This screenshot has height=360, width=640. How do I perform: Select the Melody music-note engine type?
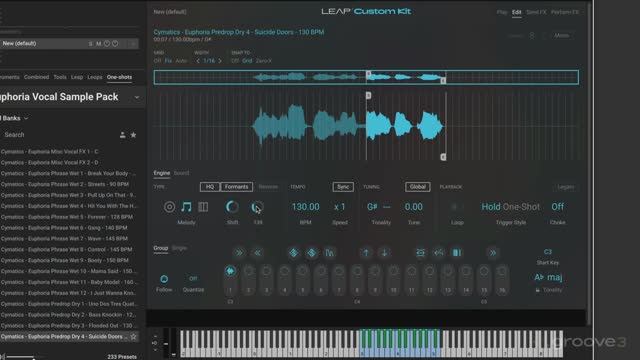click(187, 207)
